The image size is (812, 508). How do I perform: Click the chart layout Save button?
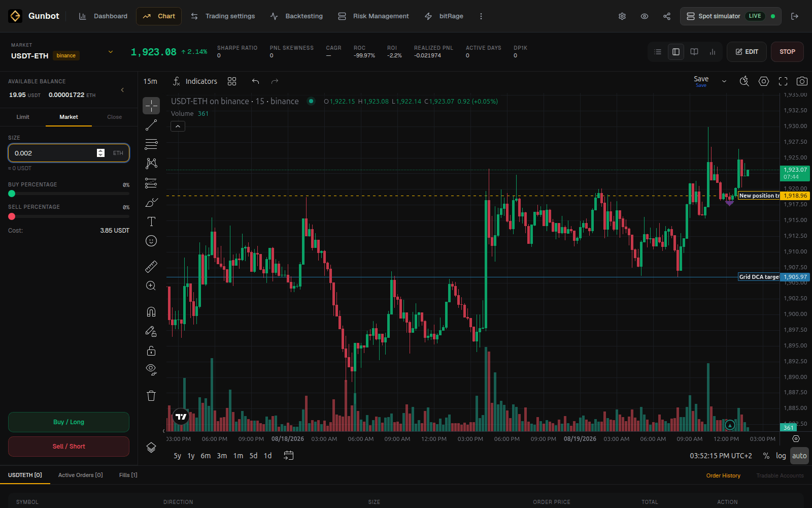coord(701,81)
